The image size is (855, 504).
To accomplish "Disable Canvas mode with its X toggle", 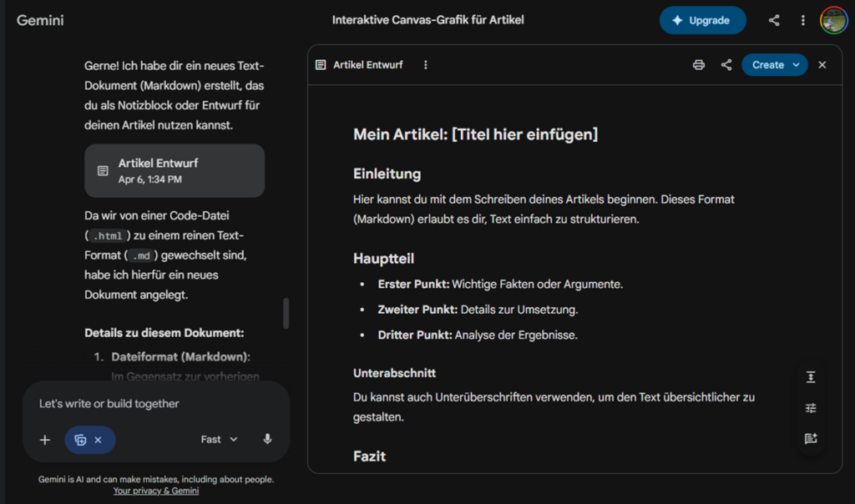I will tap(98, 440).
